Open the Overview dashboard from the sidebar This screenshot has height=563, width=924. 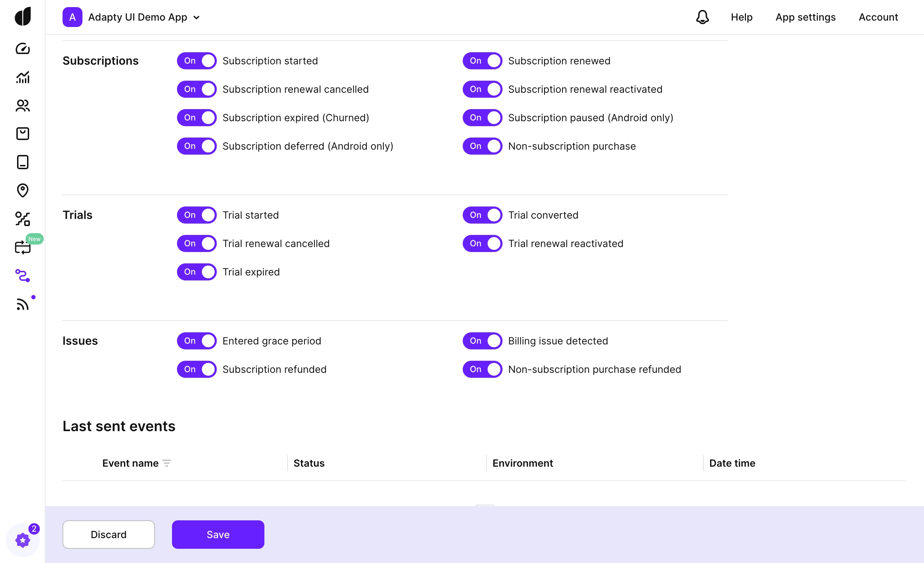(x=22, y=48)
